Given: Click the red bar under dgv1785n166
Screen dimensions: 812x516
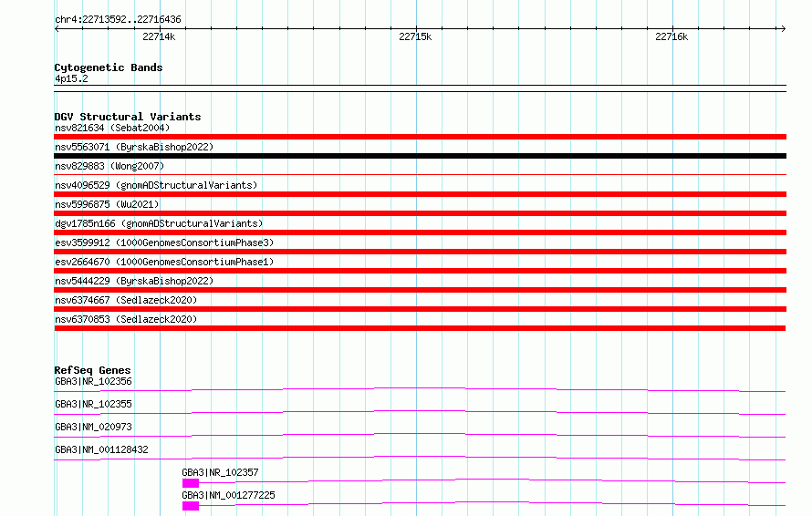Looking at the screenshot, I should click(x=420, y=232).
